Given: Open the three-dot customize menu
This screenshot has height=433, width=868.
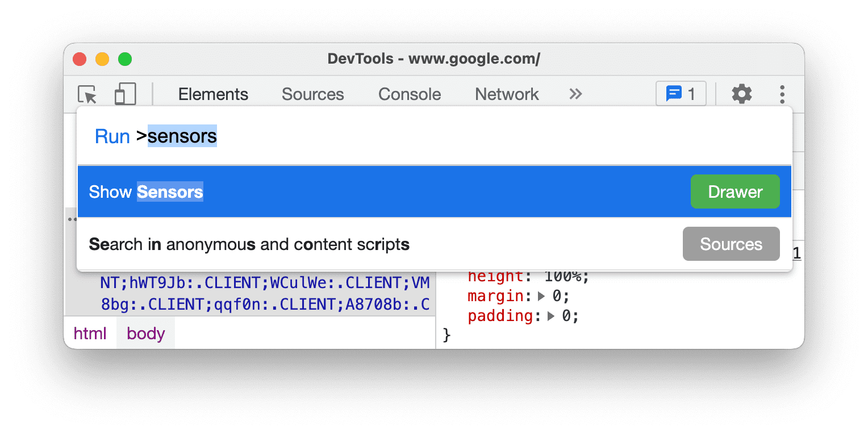Looking at the screenshot, I should (x=782, y=94).
